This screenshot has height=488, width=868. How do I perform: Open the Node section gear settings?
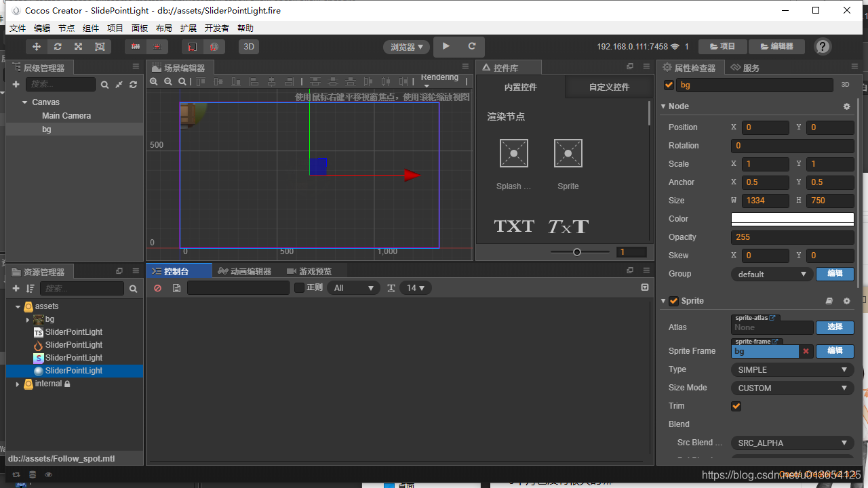click(x=846, y=106)
